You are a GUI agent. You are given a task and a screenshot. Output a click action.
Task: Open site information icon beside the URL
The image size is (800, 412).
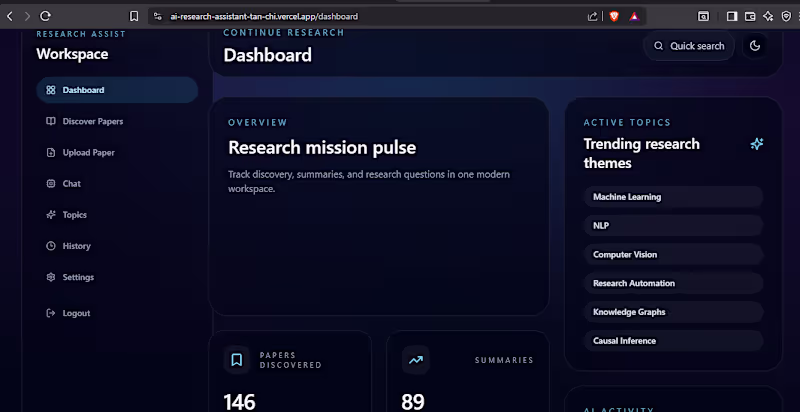[158, 16]
